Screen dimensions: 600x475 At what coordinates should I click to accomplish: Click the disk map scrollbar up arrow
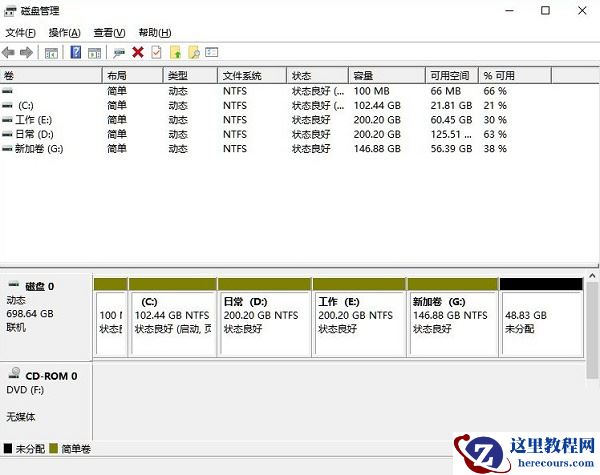(x=592, y=276)
